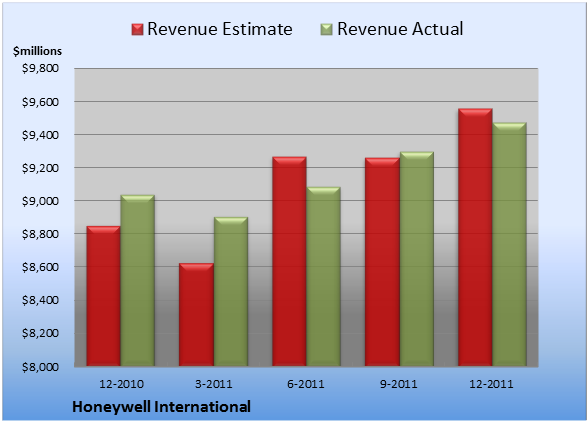The height and width of the screenshot is (422, 588).
Task: Click the 12-2010 green actual bar
Action: (x=138, y=280)
